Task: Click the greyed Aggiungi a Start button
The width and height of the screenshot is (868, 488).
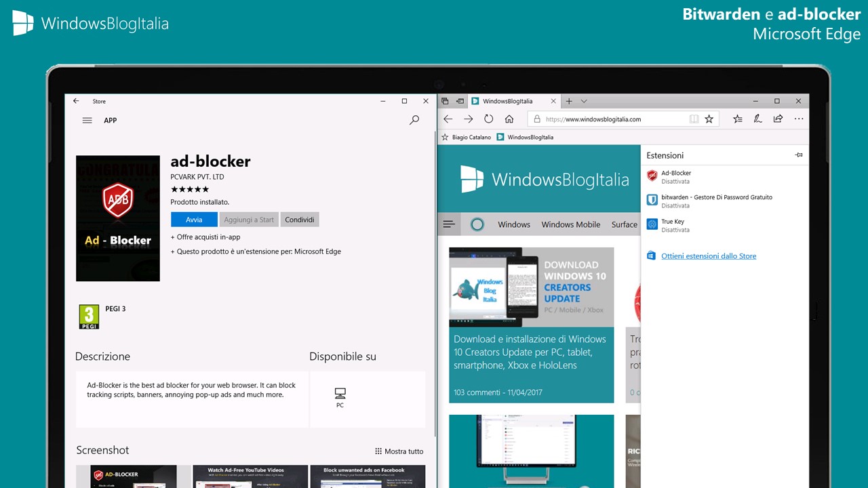Action: pyautogui.click(x=249, y=220)
